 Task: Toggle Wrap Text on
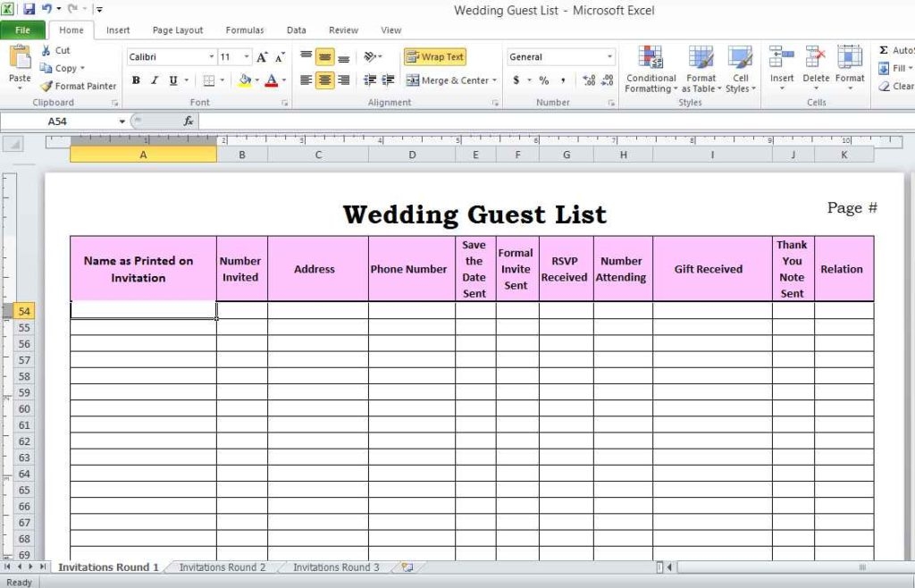[x=435, y=56]
